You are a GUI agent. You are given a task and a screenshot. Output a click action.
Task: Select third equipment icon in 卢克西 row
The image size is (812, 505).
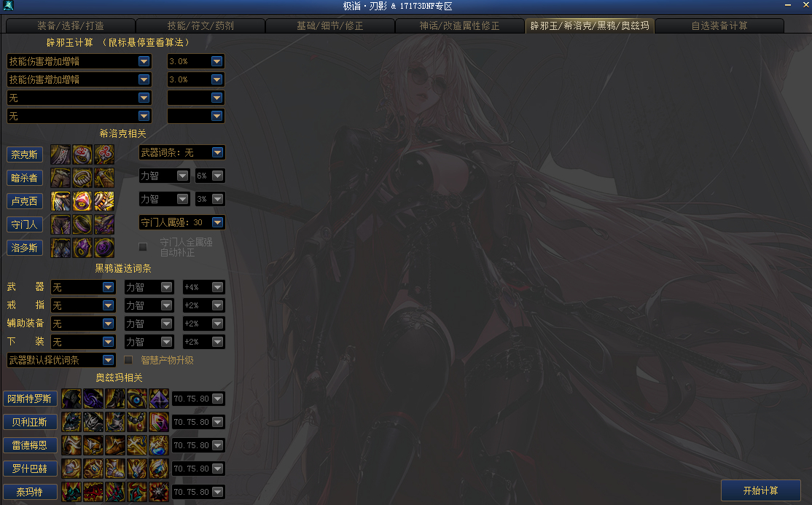104,201
